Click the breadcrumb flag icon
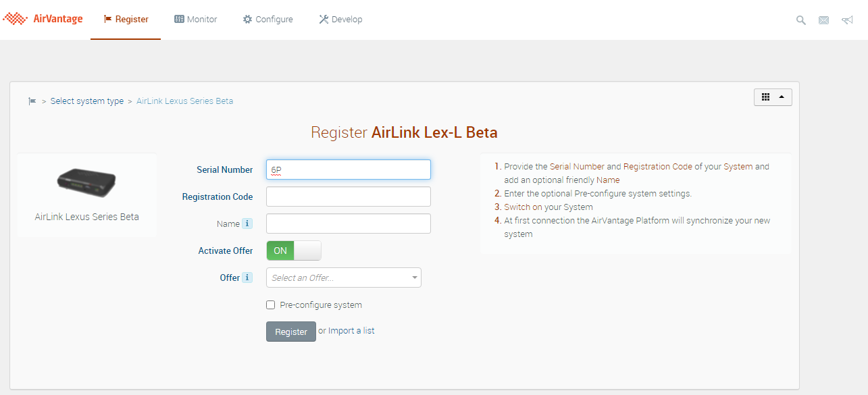This screenshot has height=395, width=868. (x=32, y=101)
